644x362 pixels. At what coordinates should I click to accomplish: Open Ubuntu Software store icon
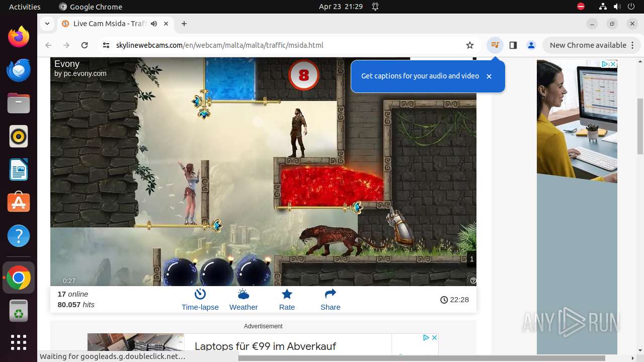point(19,203)
